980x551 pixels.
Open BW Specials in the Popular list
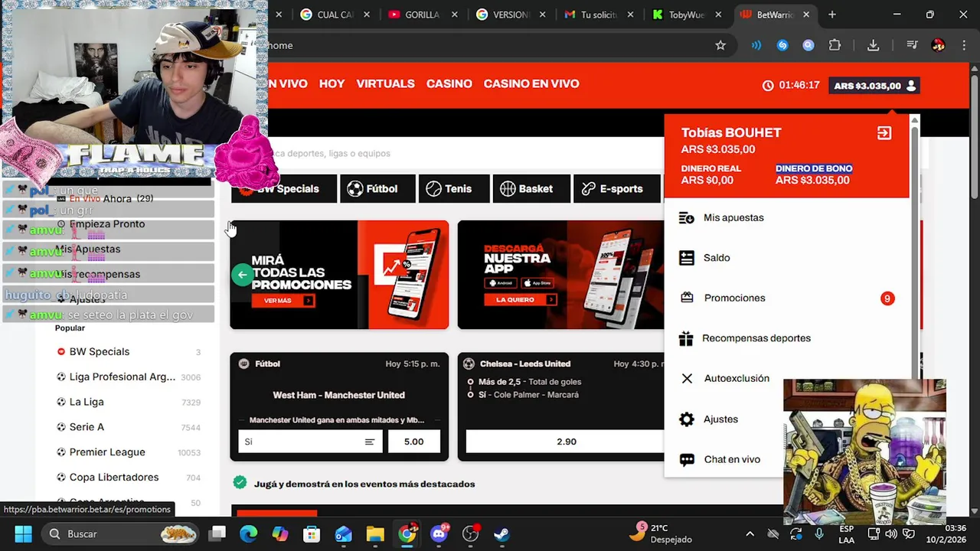tap(100, 352)
